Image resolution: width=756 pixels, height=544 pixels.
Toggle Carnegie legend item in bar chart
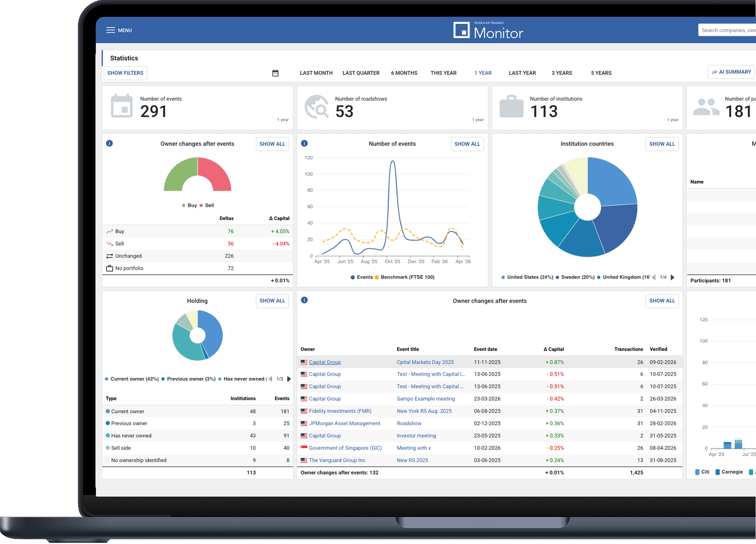pyautogui.click(x=729, y=472)
